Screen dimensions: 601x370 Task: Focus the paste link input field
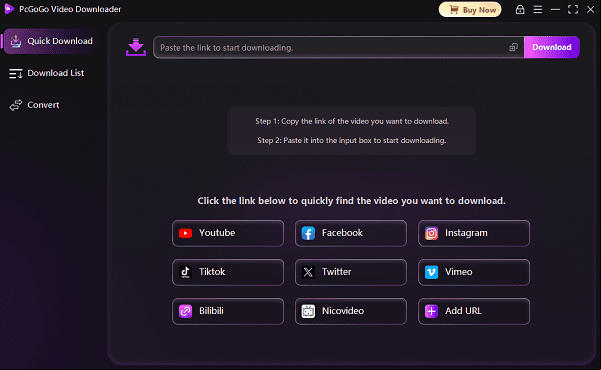pos(338,48)
